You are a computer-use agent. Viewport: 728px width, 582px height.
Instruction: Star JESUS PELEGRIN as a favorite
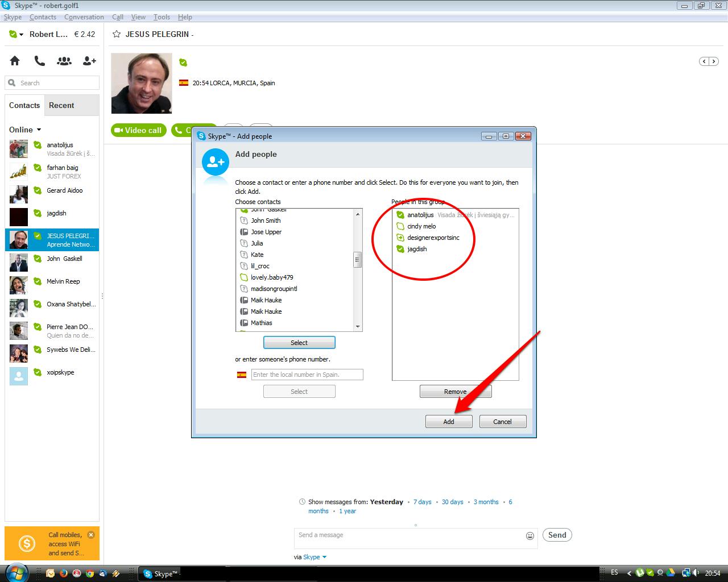(117, 34)
